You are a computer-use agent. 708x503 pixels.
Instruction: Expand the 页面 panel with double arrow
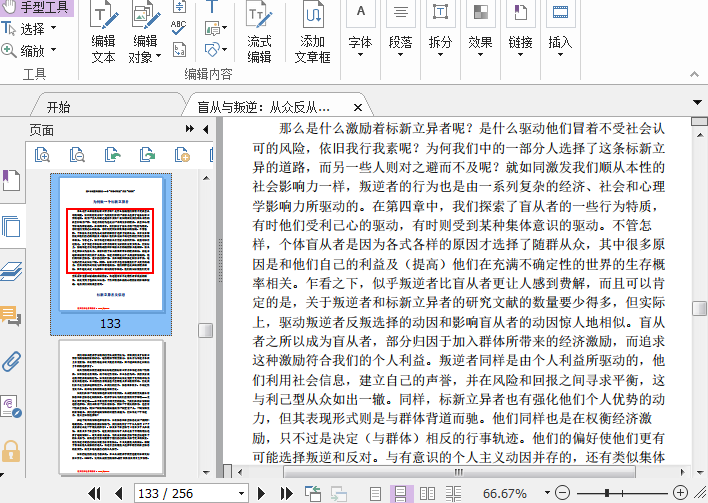click(x=190, y=129)
